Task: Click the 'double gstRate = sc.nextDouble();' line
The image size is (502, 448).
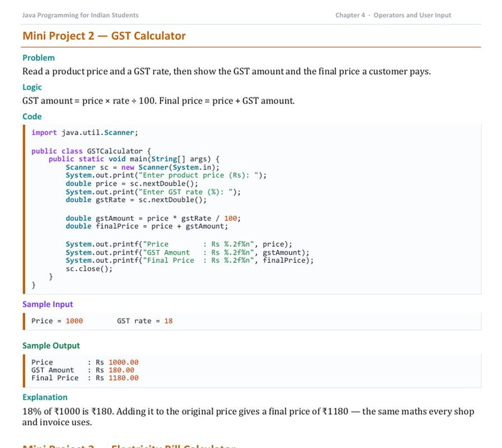Action: tap(136, 200)
